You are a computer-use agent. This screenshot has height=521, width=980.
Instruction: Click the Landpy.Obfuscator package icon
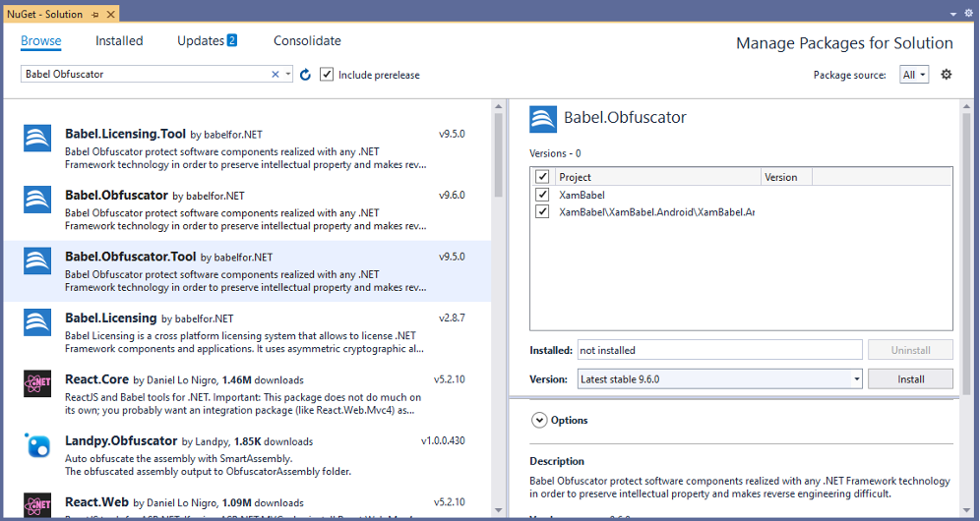[x=37, y=444]
